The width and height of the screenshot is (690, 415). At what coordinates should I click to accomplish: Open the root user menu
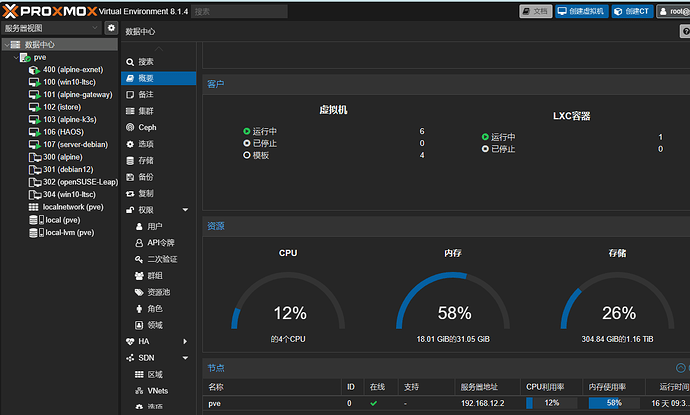click(x=673, y=11)
